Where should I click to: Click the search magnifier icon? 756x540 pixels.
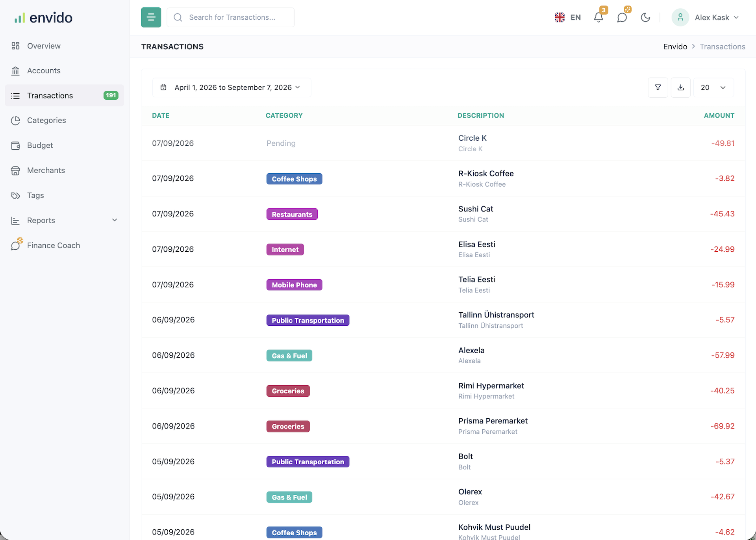(178, 17)
